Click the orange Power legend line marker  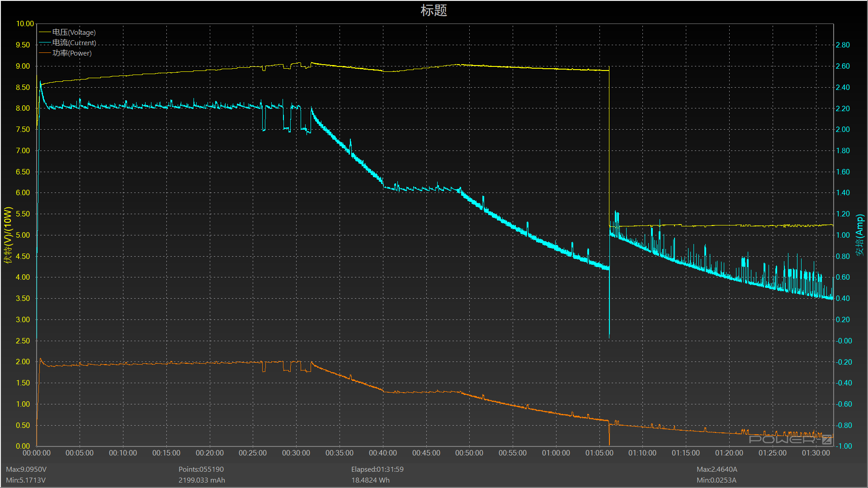point(45,53)
